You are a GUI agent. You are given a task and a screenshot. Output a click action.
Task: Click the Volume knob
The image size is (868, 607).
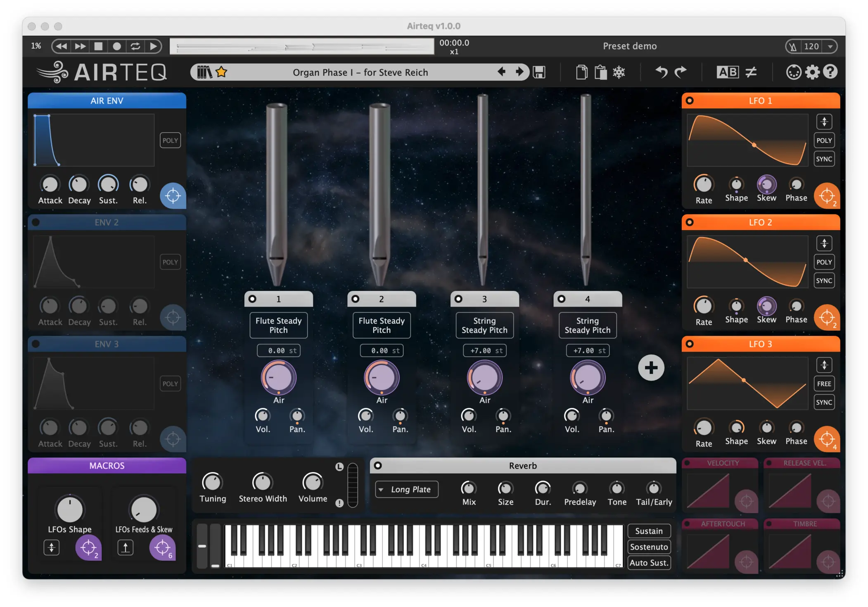tap(313, 482)
